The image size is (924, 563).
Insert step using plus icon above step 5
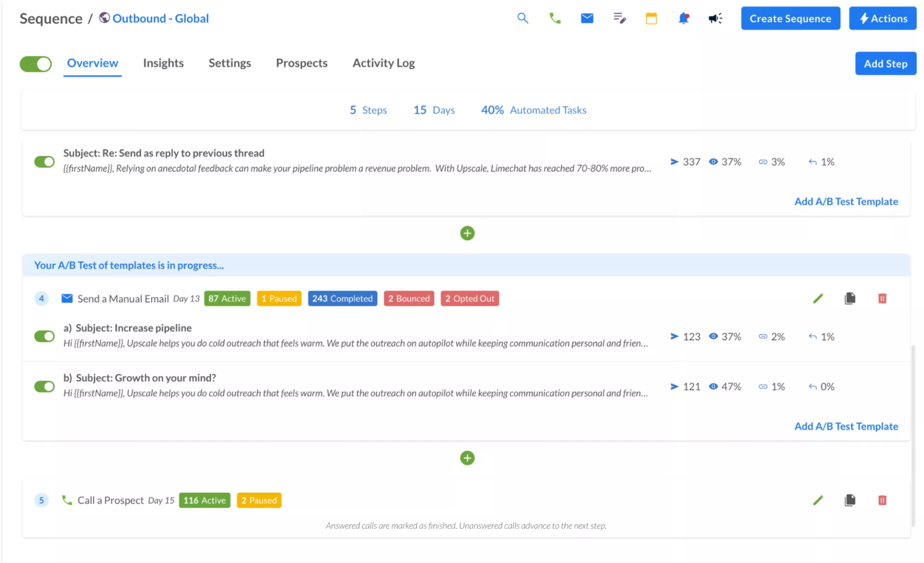tap(467, 458)
